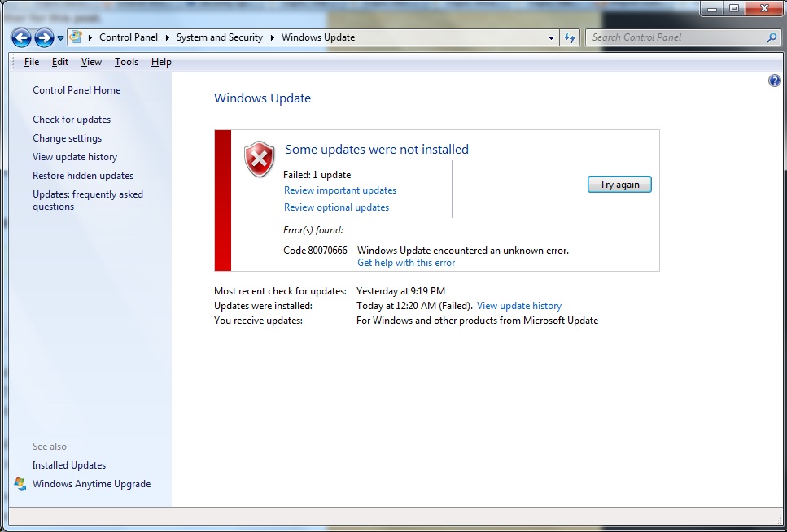Screen dimensions: 787x532
Task: Click the Windows Anytime Upgrade flag icon
Action: click(20, 484)
